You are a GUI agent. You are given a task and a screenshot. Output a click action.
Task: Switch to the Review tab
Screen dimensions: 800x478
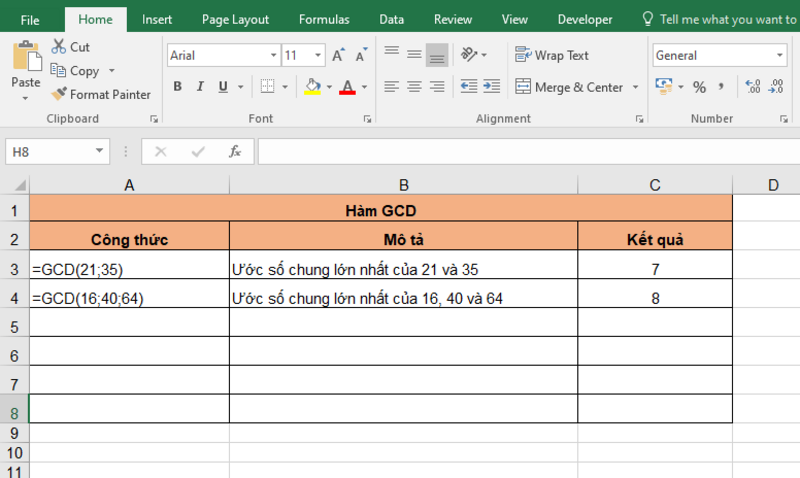pyautogui.click(x=453, y=20)
